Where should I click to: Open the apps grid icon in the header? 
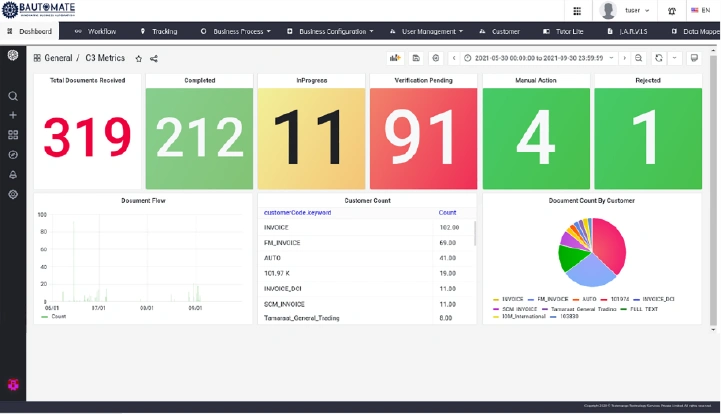tap(577, 11)
